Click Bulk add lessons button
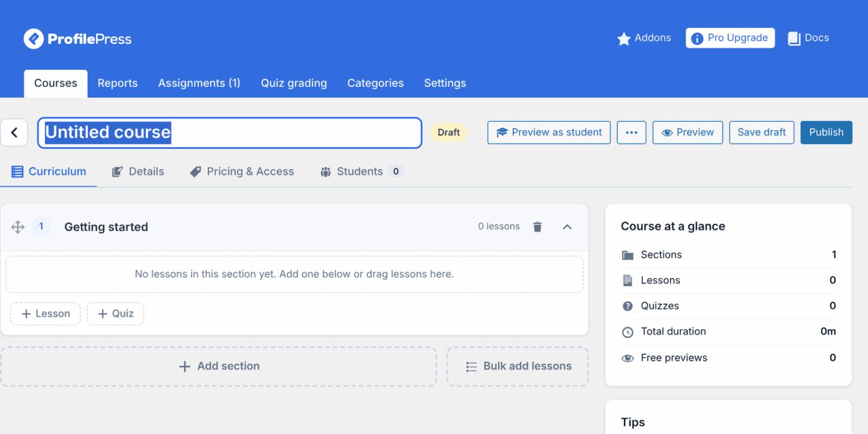This screenshot has width=868, height=434. click(x=518, y=366)
